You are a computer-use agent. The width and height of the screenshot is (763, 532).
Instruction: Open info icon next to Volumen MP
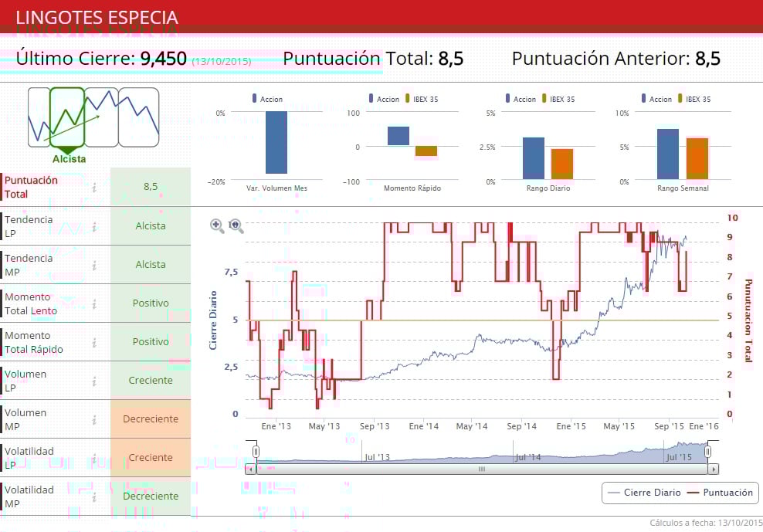94,419
